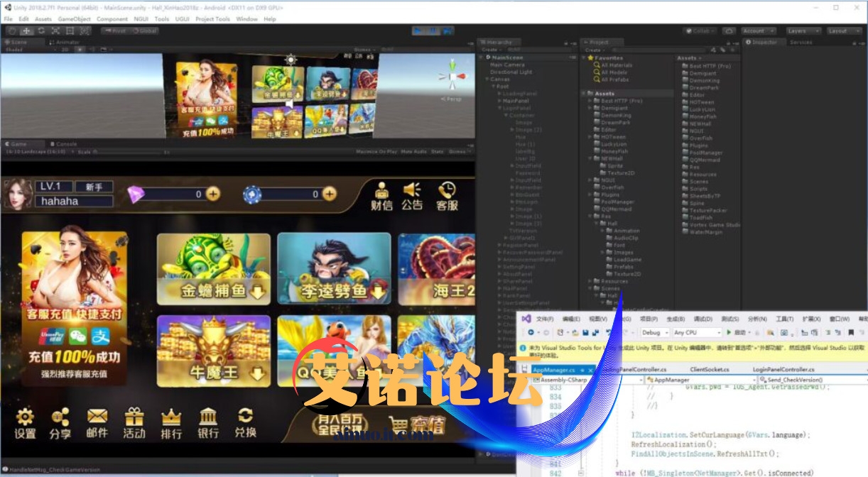The width and height of the screenshot is (868, 477).
Task: Click the Create button in Hierarchy panel
Action: pos(492,50)
